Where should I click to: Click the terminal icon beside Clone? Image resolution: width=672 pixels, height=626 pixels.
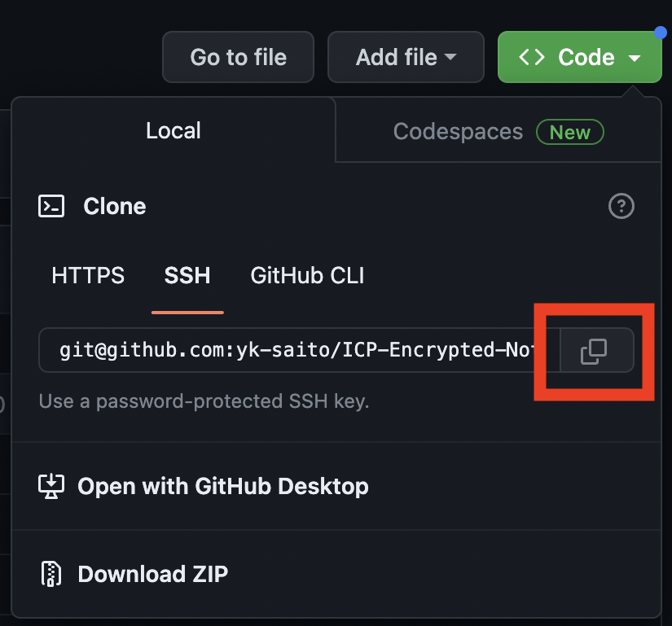pyautogui.click(x=51, y=206)
